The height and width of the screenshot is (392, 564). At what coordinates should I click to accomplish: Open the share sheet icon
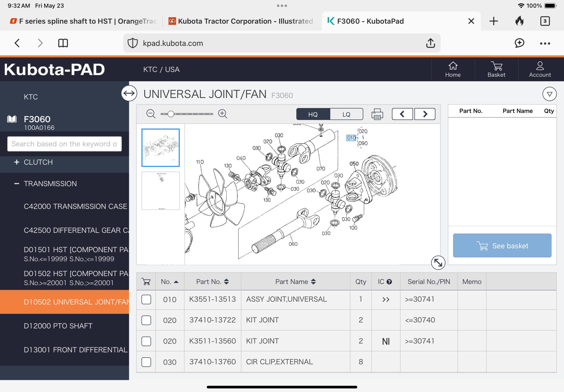(x=431, y=43)
